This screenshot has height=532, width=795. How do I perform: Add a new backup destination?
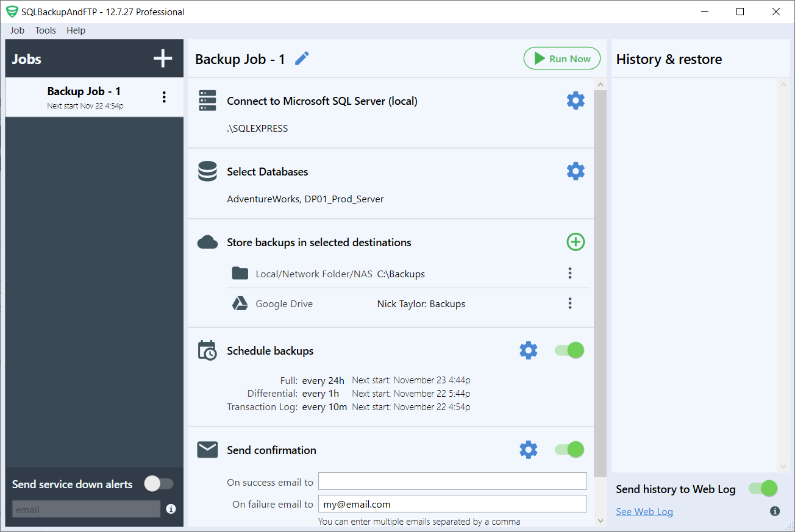coord(575,241)
